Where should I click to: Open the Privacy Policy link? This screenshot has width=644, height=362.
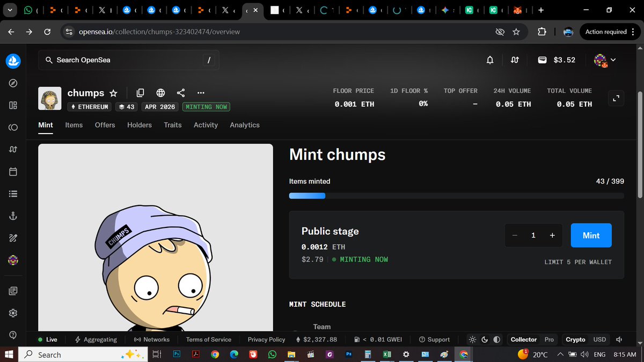(x=266, y=339)
